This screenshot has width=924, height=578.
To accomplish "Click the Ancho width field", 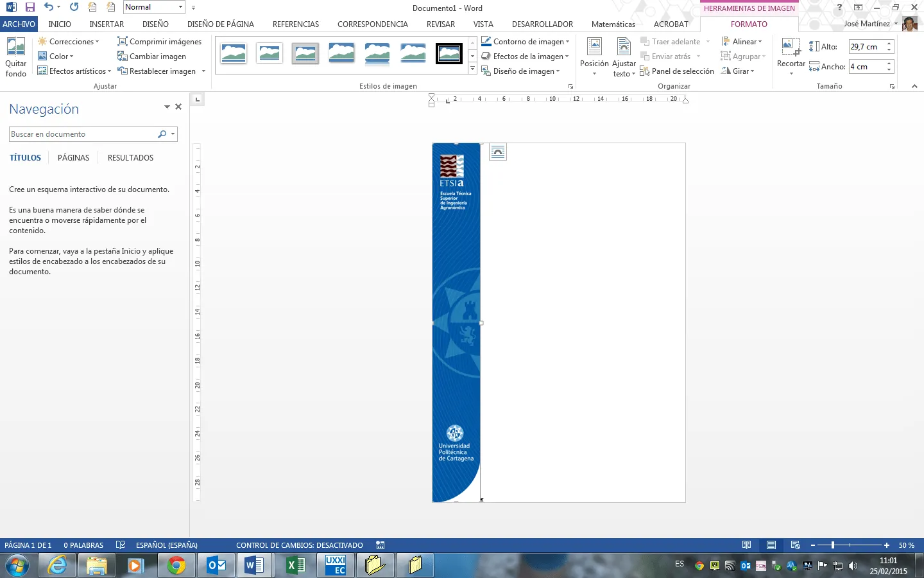I will [866, 67].
